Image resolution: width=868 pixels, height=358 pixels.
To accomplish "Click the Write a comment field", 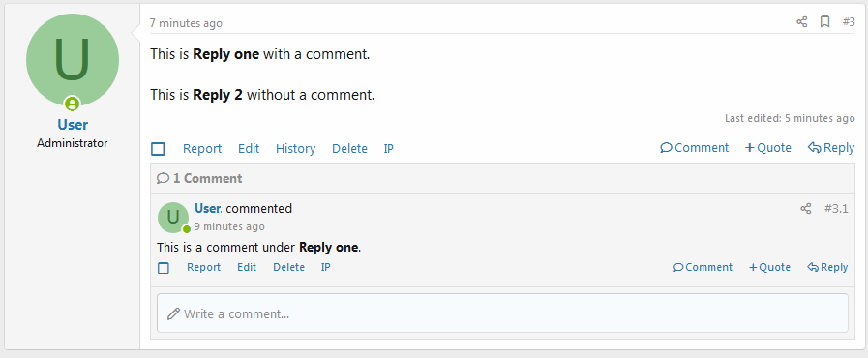I will (502, 313).
